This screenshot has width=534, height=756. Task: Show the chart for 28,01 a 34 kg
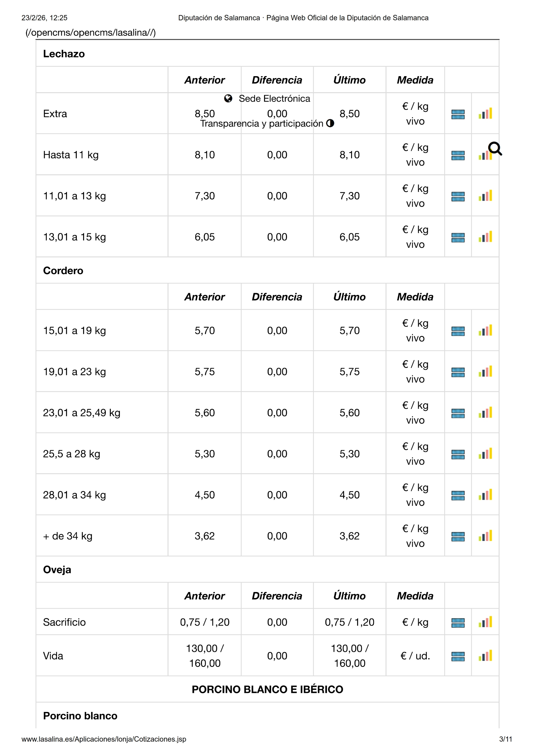click(x=485, y=495)
